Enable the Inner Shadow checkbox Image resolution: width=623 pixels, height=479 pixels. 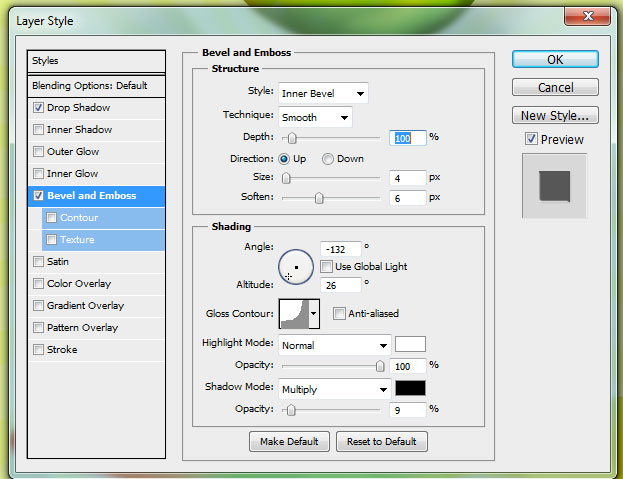tap(39, 130)
